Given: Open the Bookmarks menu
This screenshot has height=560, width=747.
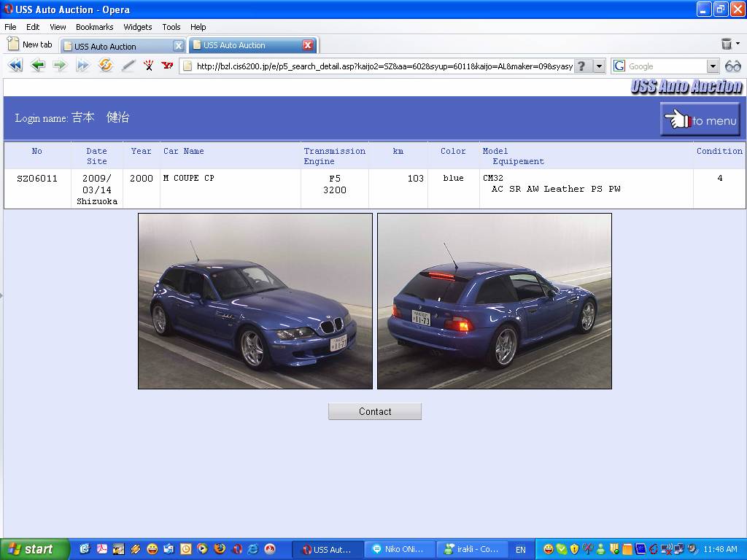Looking at the screenshot, I should point(94,27).
